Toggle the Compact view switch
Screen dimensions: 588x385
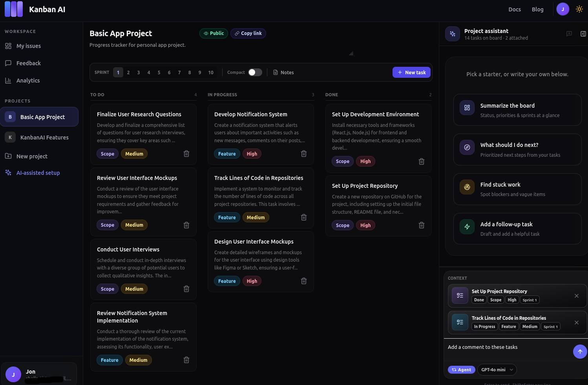[255, 72]
